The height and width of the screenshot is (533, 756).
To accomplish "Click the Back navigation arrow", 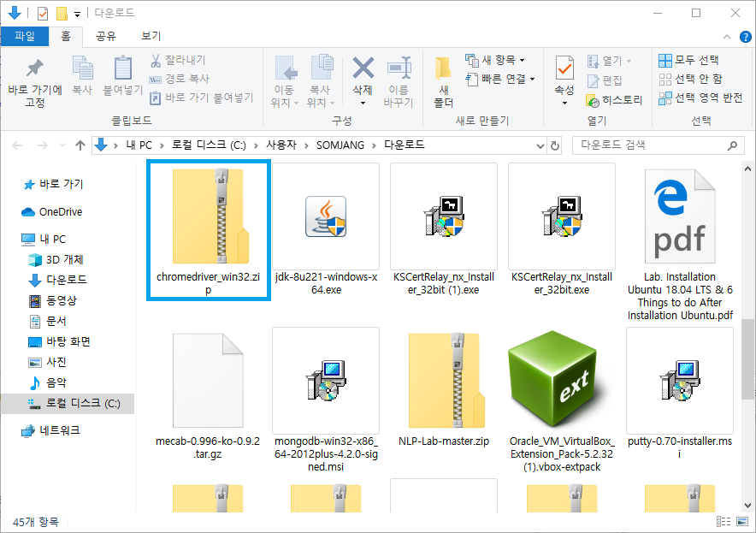I will click(x=17, y=145).
